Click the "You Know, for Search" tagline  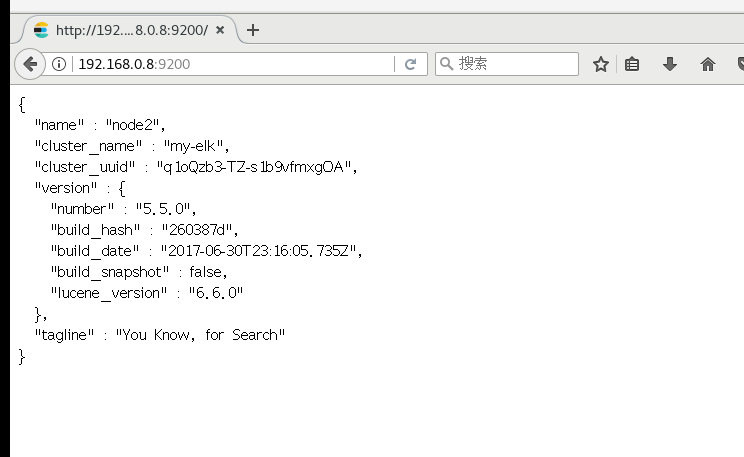pos(200,335)
